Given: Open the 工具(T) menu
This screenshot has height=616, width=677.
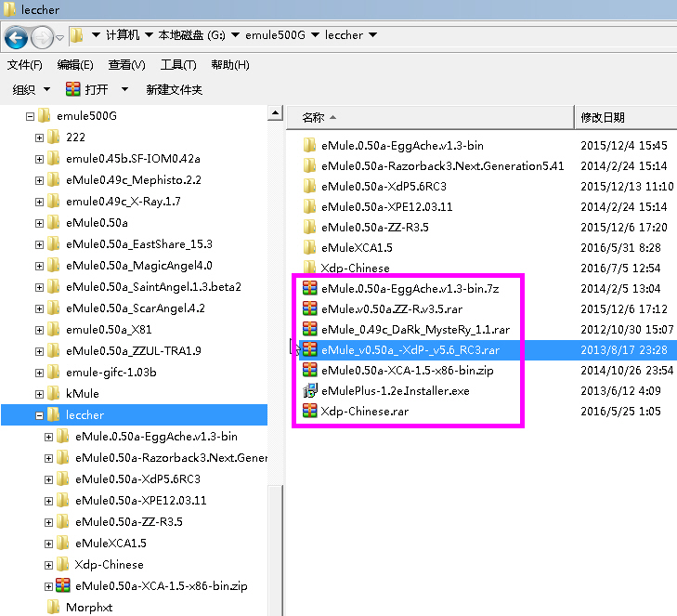Looking at the screenshot, I should pyautogui.click(x=178, y=65).
